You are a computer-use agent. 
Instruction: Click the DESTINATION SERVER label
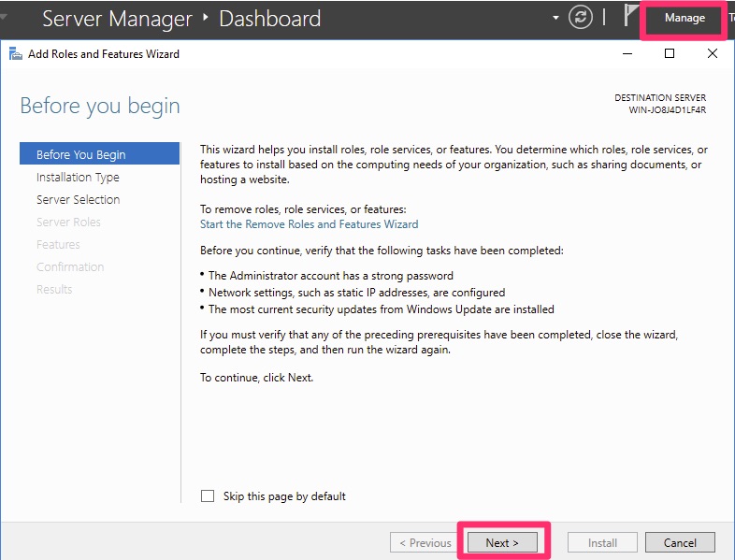point(660,97)
